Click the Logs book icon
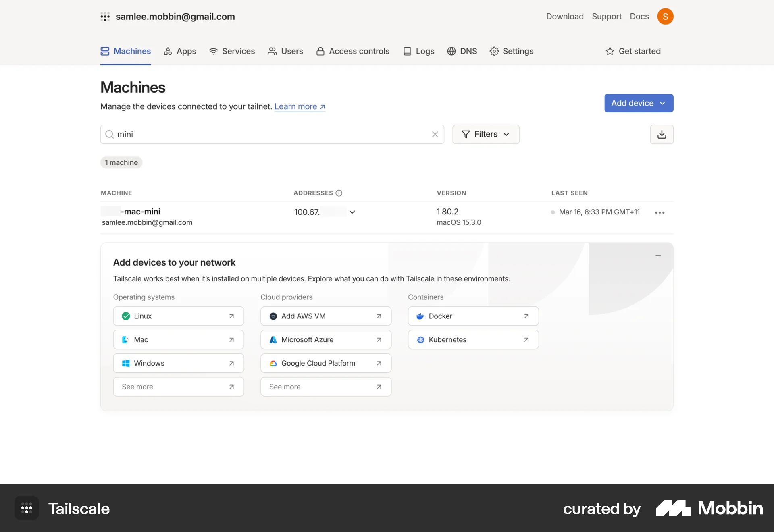The height and width of the screenshot is (532, 774). click(408, 51)
